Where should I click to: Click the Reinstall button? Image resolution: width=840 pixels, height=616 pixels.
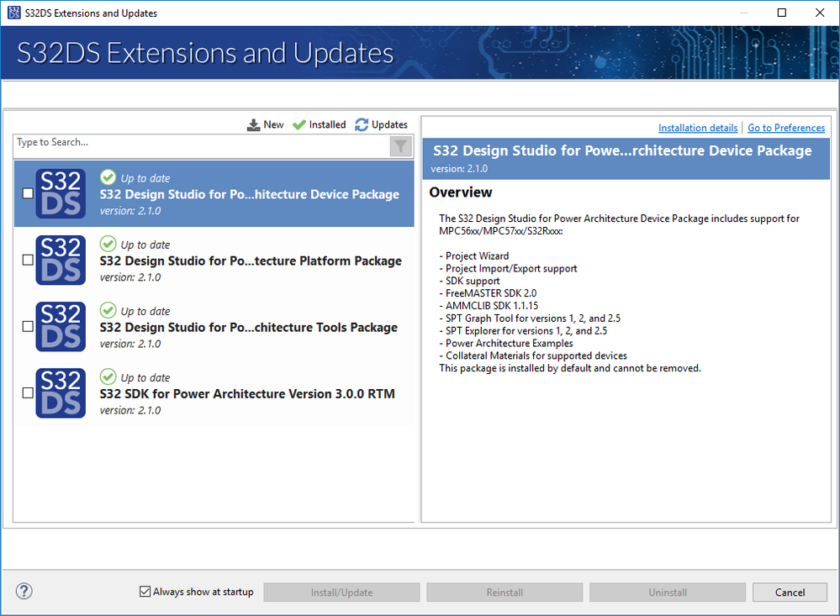pos(505,592)
